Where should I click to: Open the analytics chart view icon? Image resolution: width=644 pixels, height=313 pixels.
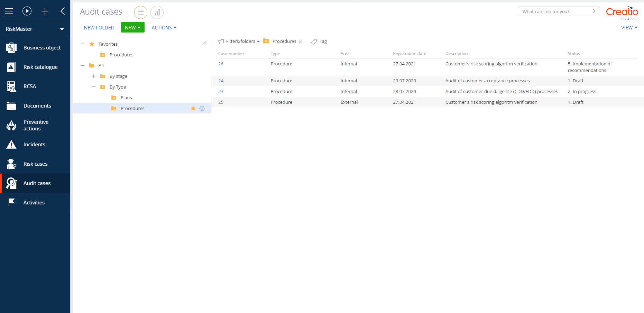(x=157, y=12)
